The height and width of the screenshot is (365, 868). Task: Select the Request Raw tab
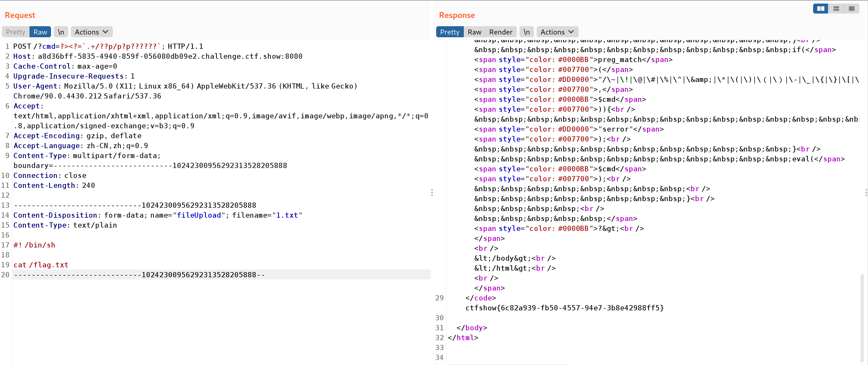[40, 32]
